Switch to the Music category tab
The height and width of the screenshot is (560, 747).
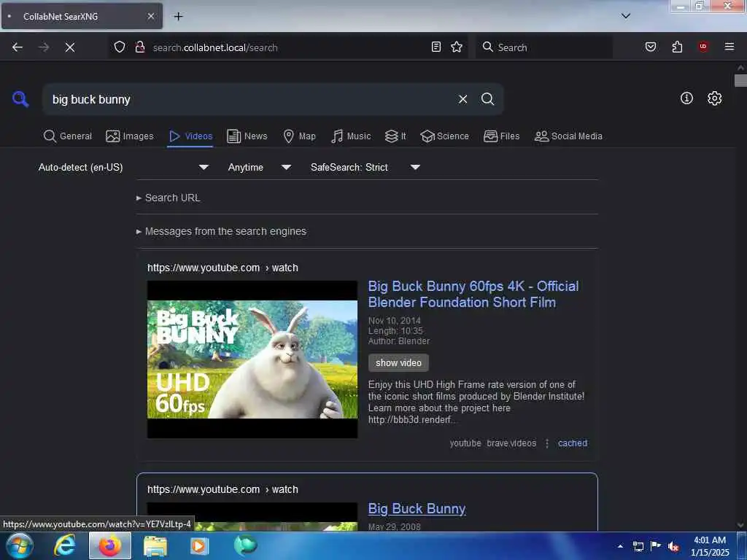351,136
